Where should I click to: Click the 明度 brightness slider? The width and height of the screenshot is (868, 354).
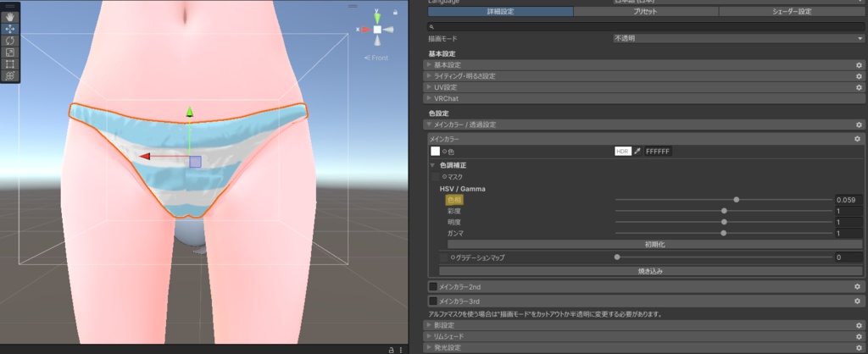pyautogui.click(x=724, y=222)
